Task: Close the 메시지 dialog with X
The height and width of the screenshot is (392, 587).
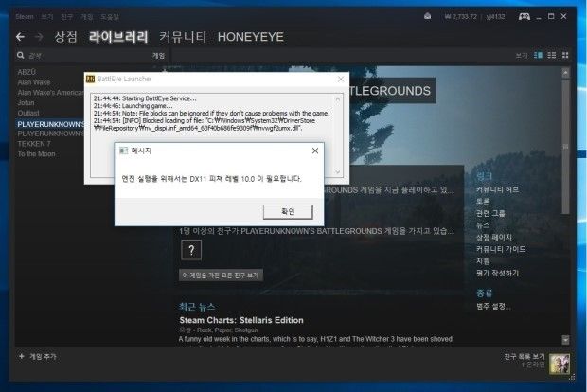Action: click(x=315, y=151)
